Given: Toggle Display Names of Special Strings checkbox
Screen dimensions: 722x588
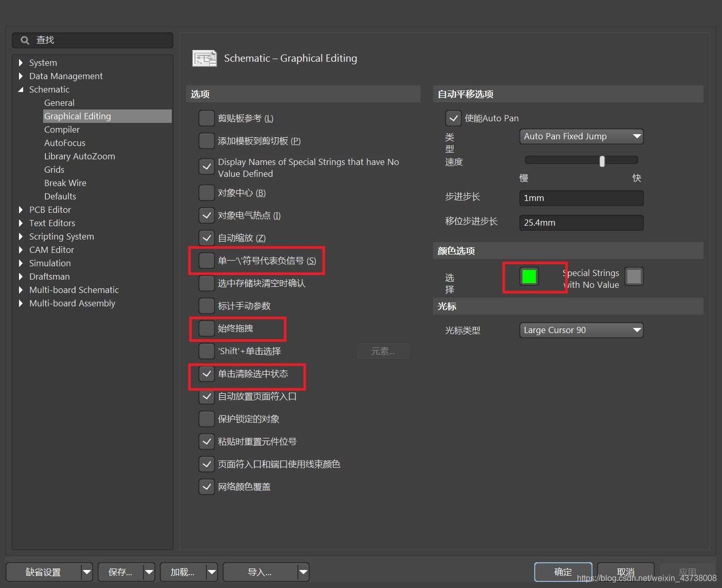Looking at the screenshot, I should [x=206, y=167].
